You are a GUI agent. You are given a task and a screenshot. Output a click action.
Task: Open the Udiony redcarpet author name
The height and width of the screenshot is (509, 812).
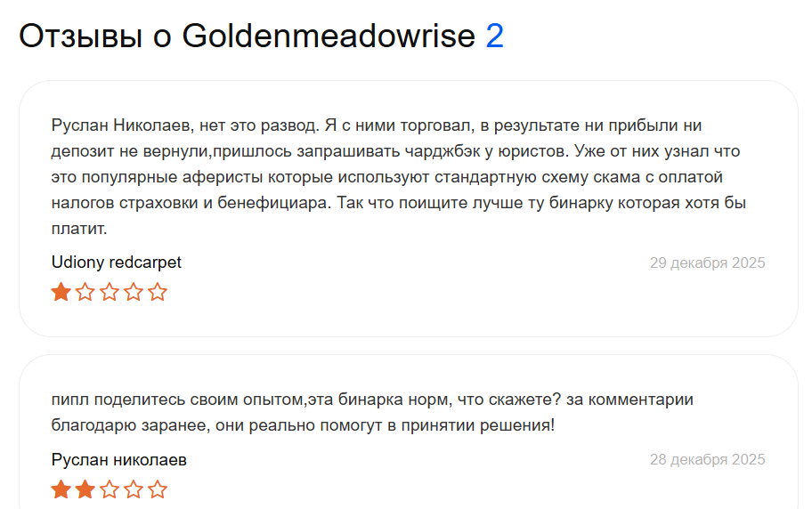[x=117, y=263]
